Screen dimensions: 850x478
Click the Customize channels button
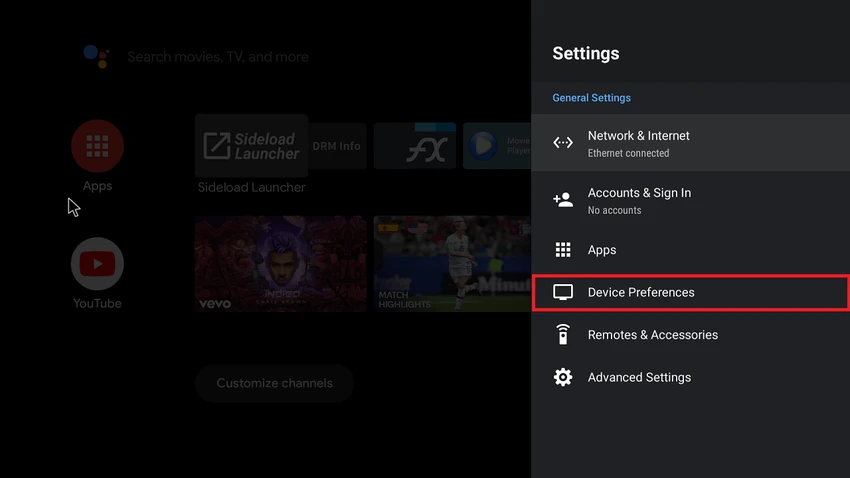[274, 383]
